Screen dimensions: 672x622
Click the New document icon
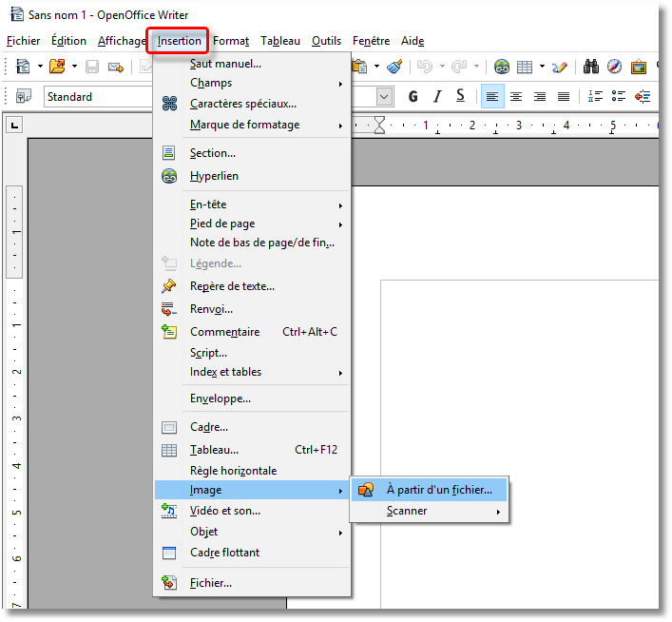[x=22, y=67]
